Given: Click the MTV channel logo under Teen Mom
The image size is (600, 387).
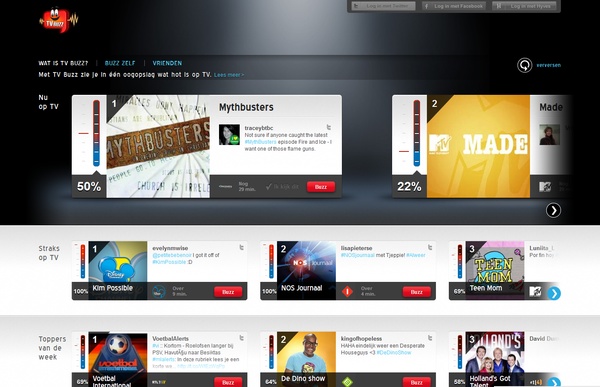Looking at the screenshot, I should click(535, 291).
